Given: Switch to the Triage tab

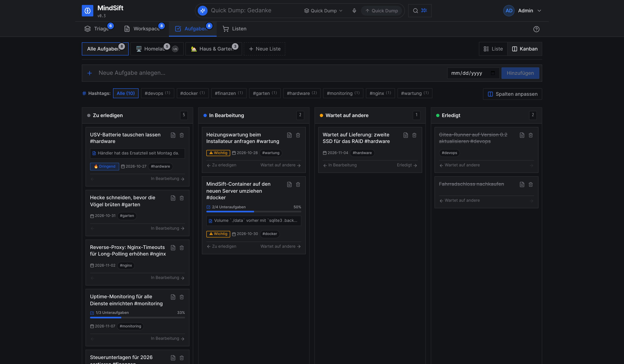Looking at the screenshot, I should (x=98, y=29).
